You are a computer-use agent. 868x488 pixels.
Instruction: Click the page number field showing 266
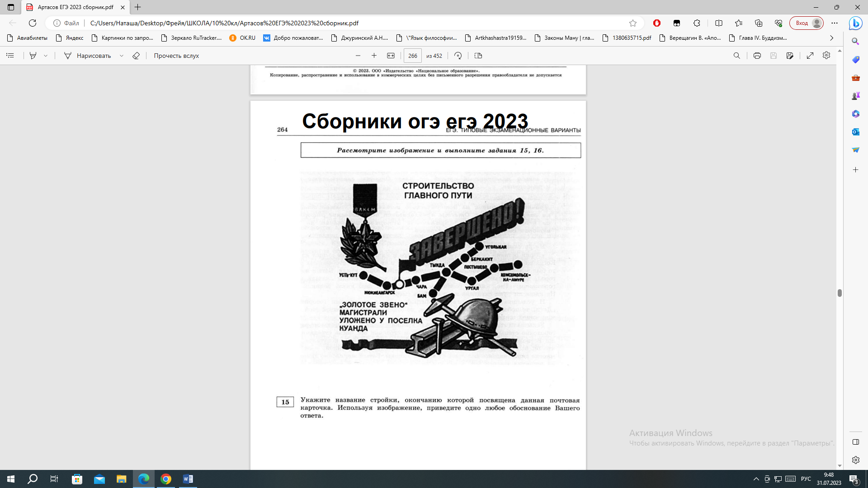pyautogui.click(x=413, y=56)
